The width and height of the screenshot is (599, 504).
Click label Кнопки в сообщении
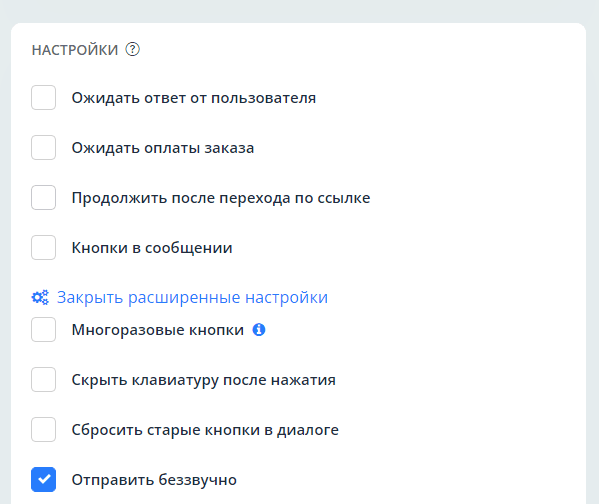[152, 248]
